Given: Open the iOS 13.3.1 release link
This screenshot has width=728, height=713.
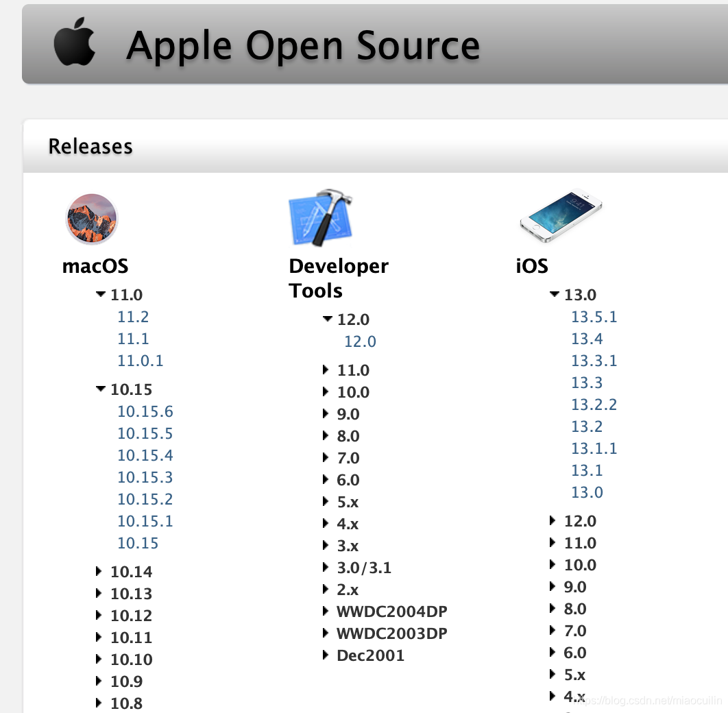Looking at the screenshot, I should click(x=594, y=361).
